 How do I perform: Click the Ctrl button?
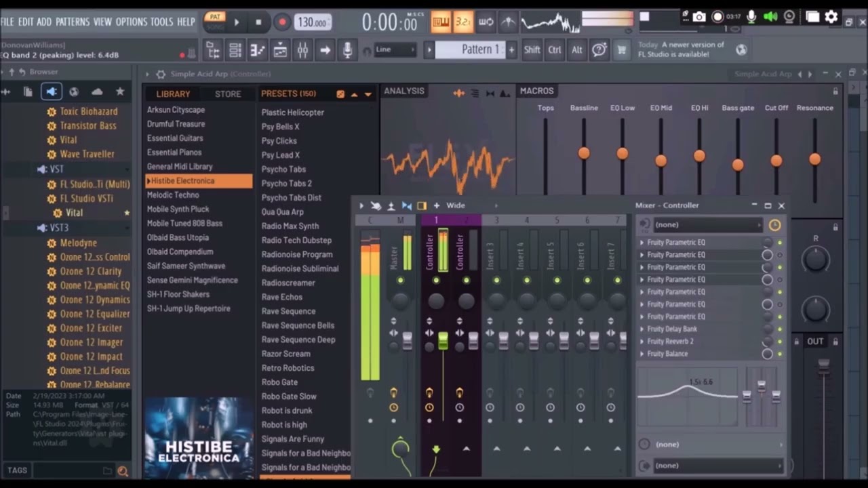(555, 49)
